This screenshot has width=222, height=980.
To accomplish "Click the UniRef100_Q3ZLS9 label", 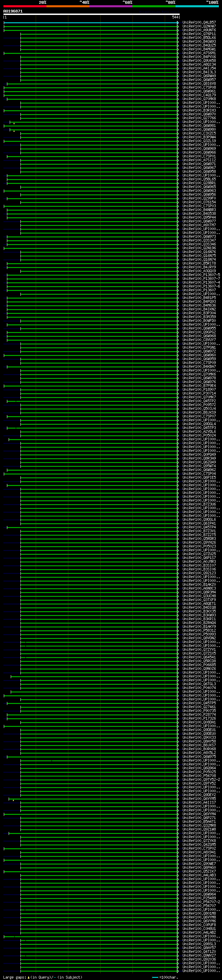I will click(199, 141).
